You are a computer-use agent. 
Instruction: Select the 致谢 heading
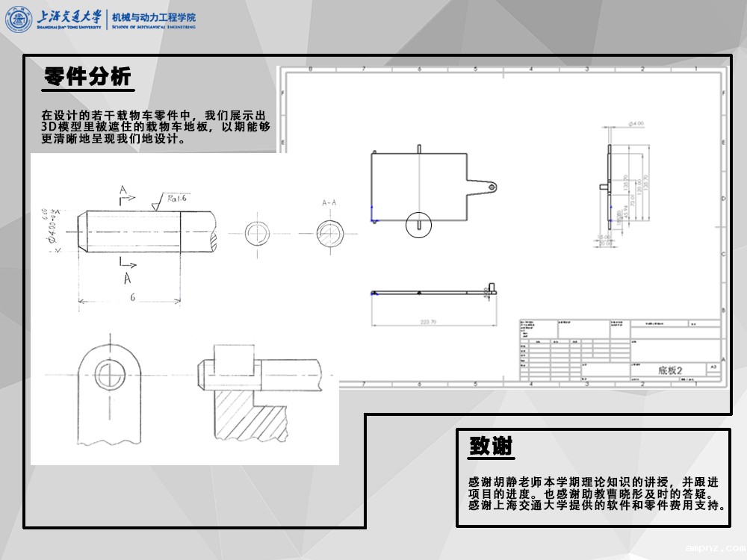[491, 447]
